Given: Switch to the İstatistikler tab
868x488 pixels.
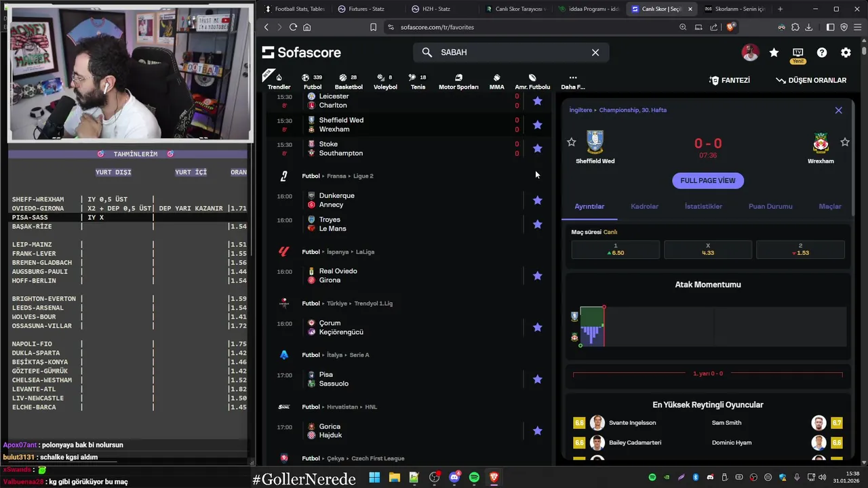Looking at the screenshot, I should coord(703,206).
